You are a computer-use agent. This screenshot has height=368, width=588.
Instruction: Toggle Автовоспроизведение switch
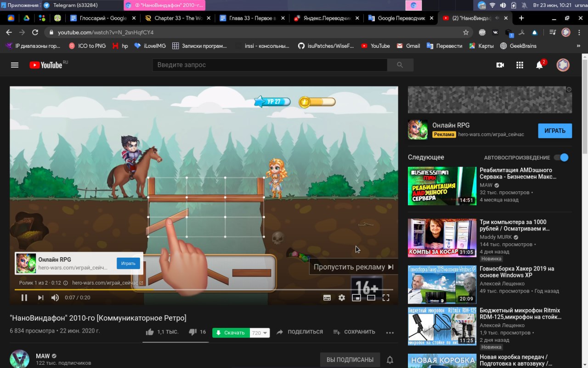coord(561,157)
